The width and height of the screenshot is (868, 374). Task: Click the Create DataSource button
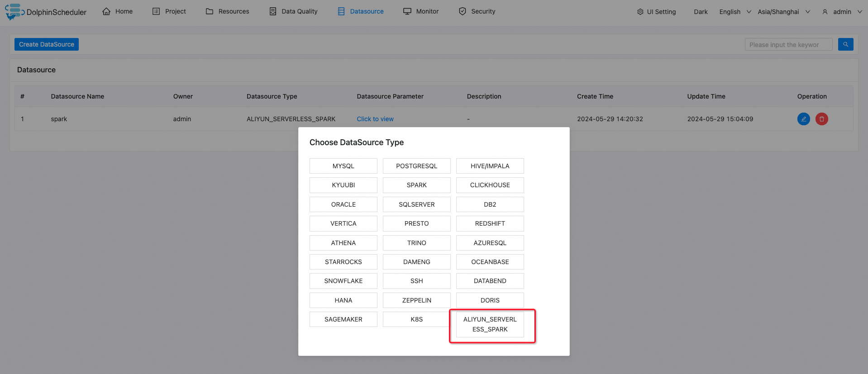coord(47,44)
